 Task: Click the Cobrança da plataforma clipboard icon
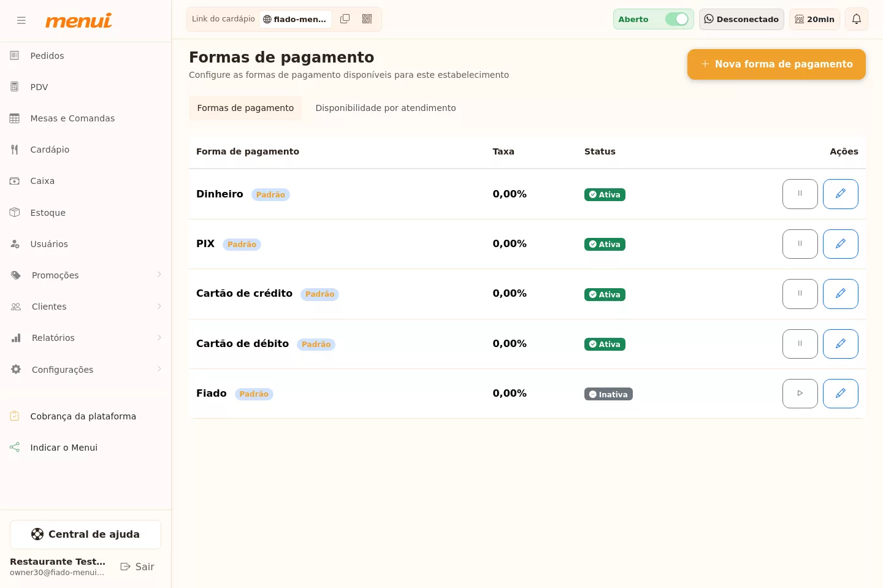(15, 416)
